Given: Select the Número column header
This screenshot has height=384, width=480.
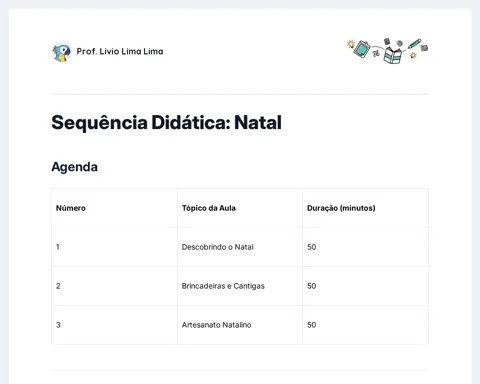Looking at the screenshot, I should click(71, 208).
